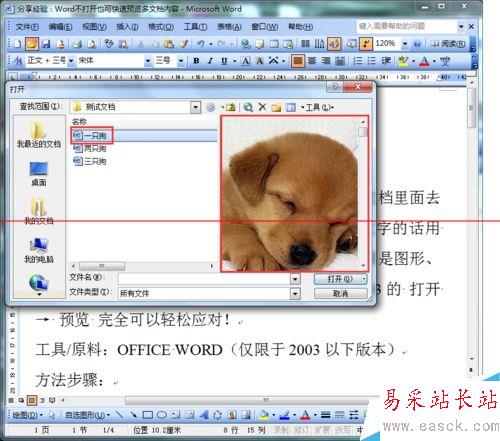Screen dimensions: 500x441
Task: Insert WordArt icon in drawing toolbar
Action: click(204, 415)
